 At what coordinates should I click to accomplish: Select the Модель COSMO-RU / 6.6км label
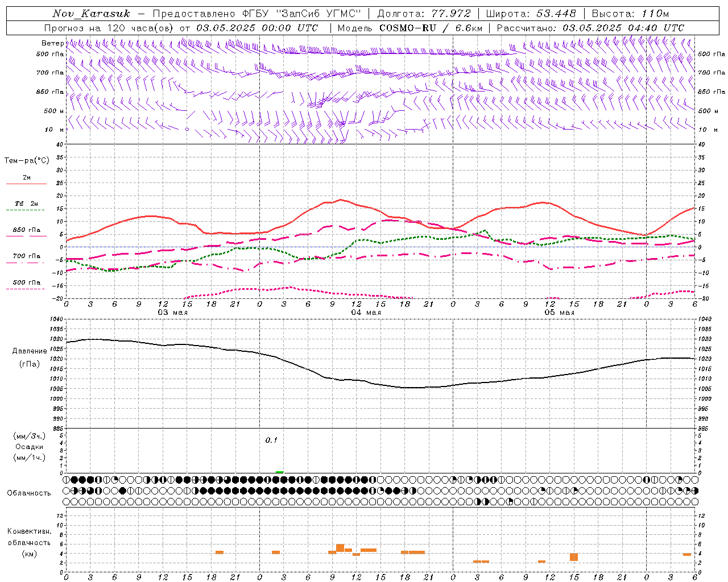click(410, 28)
